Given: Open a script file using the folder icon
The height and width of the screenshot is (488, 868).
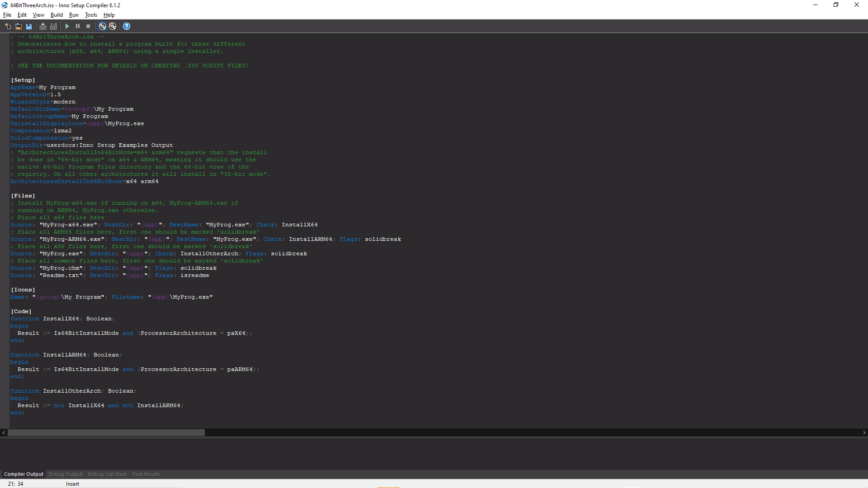Looking at the screenshot, I should (19, 26).
